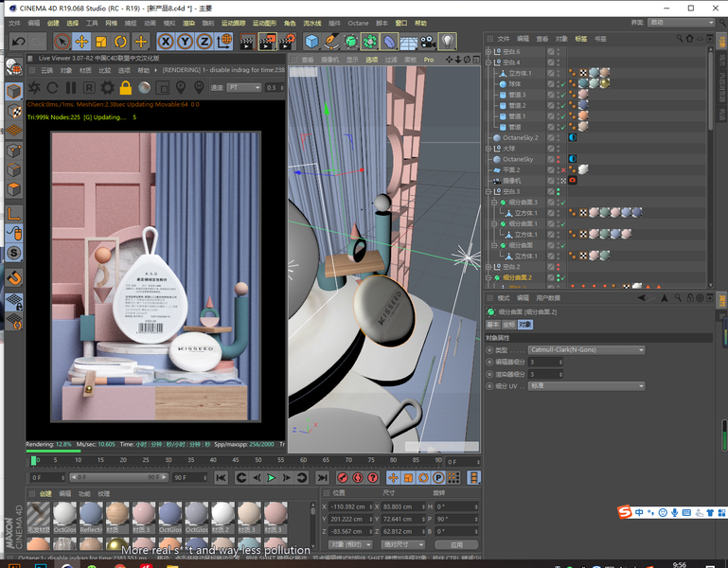Open Octane settings gear
The height and width of the screenshot is (568, 728).
point(107,87)
